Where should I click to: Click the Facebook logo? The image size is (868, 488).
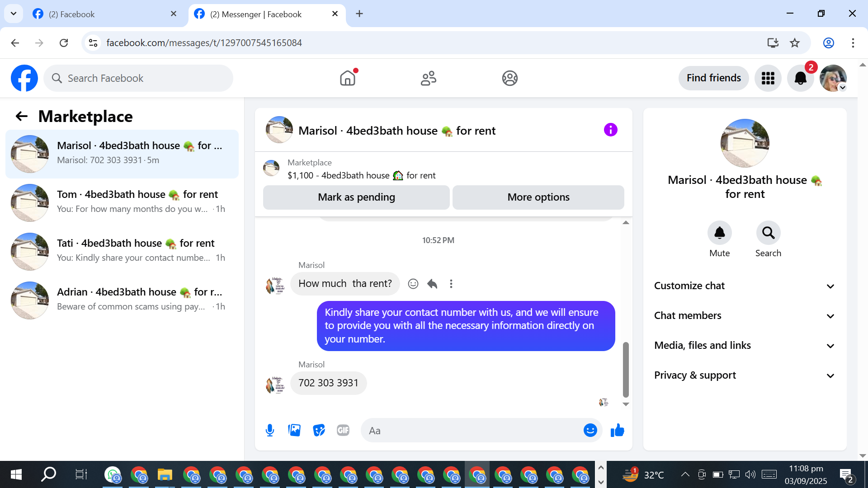click(x=24, y=78)
